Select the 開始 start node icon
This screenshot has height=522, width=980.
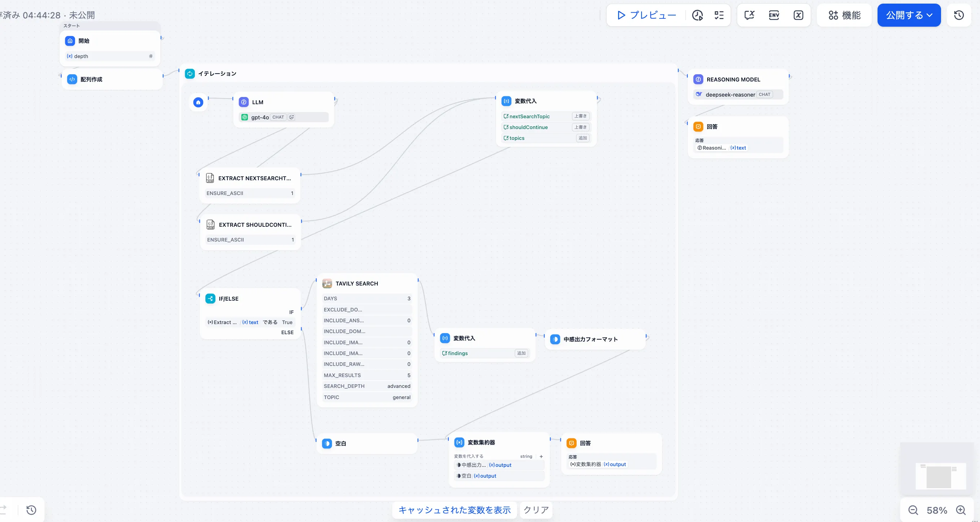tap(70, 41)
